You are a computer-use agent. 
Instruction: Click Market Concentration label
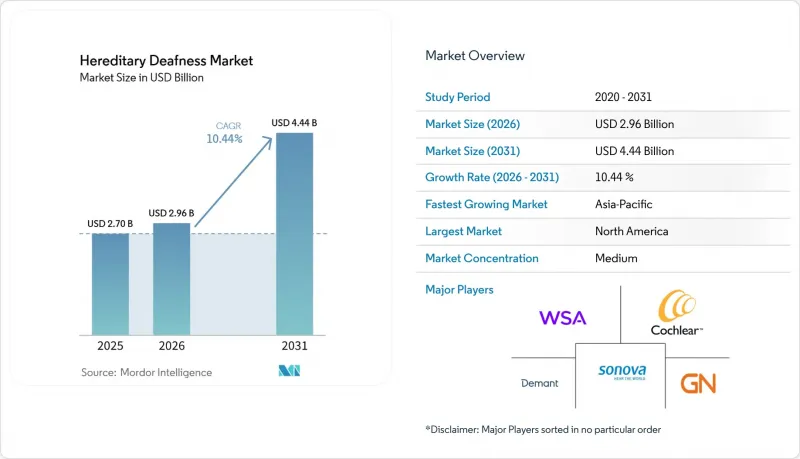pyautogui.click(x=482, y=258)
